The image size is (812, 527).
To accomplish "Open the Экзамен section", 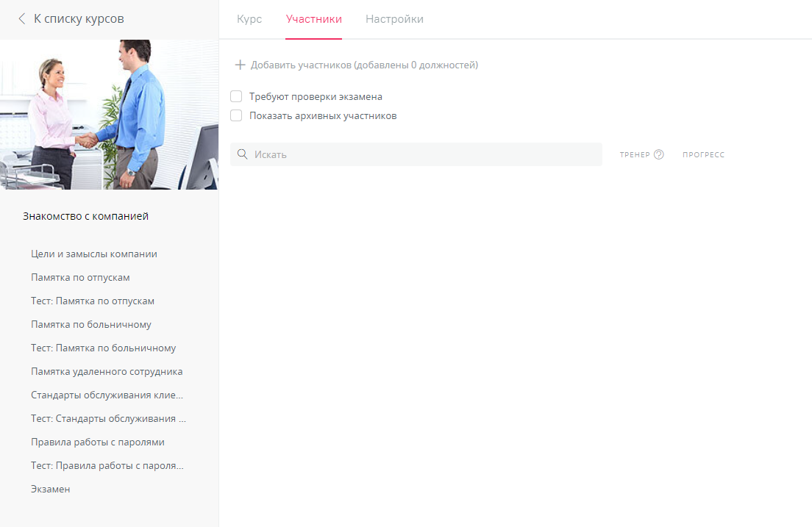I will [x=50, y=489].
